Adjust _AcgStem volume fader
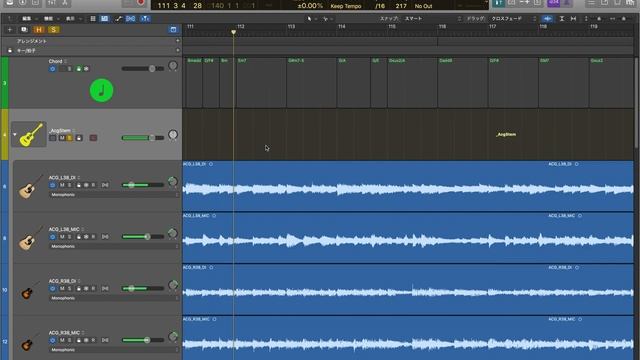The width and height of the screenshot is (640, 360). pos(143,138)
